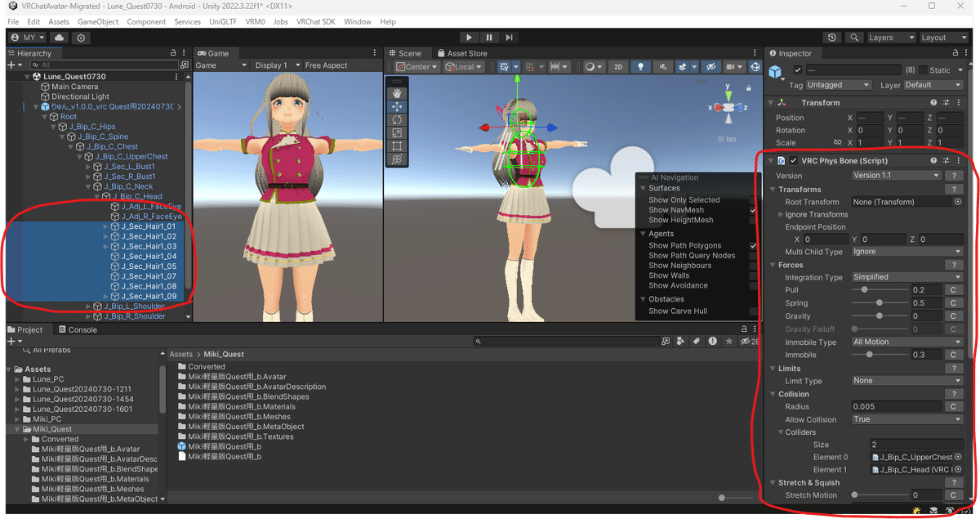Click the Spring slider
This screenshot has height=519, width=980.
point(879,303)
